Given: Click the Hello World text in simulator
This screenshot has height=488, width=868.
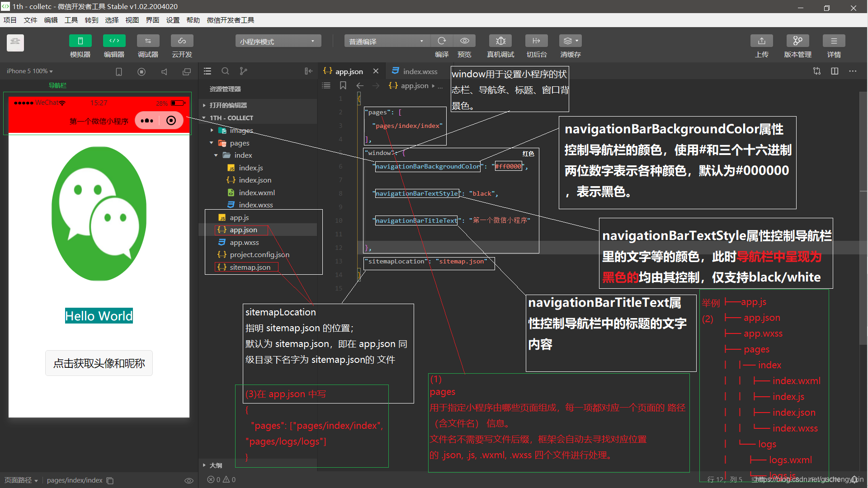Looking at the screenshot, I should click(99, 316).
